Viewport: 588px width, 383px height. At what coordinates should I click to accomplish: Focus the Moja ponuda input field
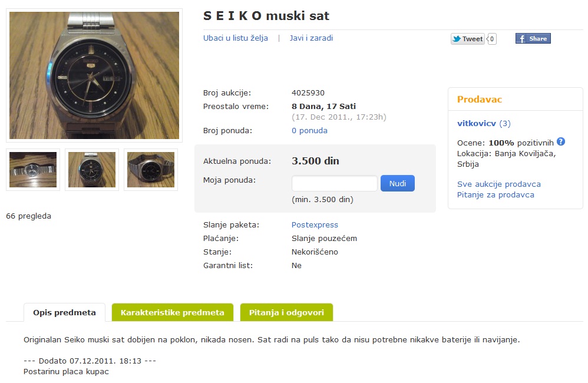click(x=334, y=183)
